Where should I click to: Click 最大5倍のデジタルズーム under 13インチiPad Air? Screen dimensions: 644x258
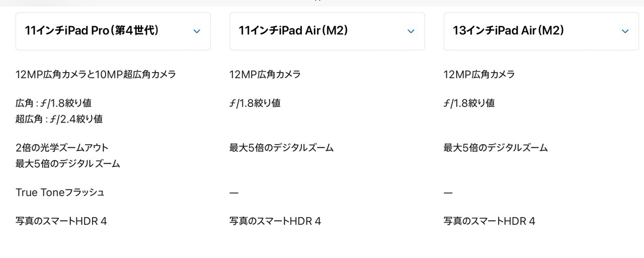point(496,148)
